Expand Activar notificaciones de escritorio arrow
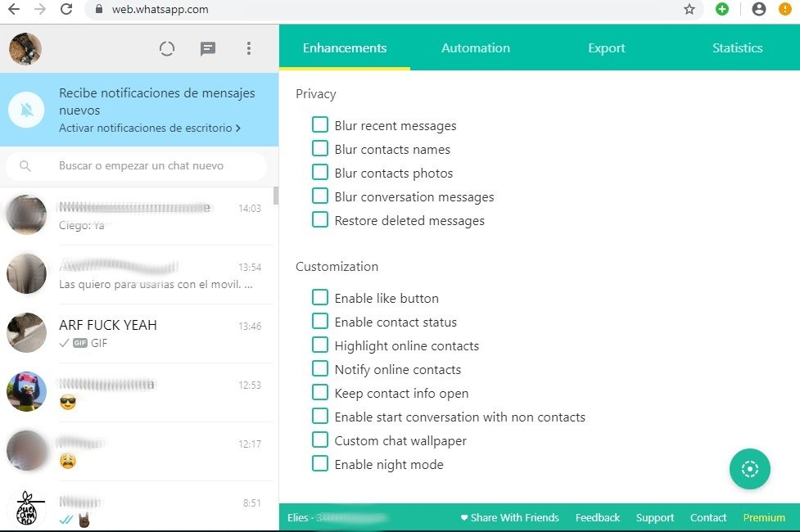Image resolution: width=800 pixels, height=532 pixels. (x=237, y=128)
